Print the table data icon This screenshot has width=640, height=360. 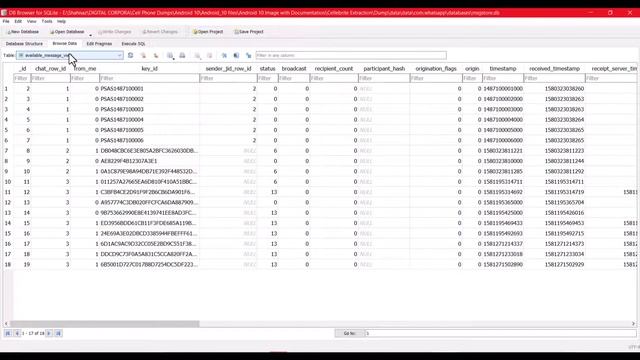182,56
